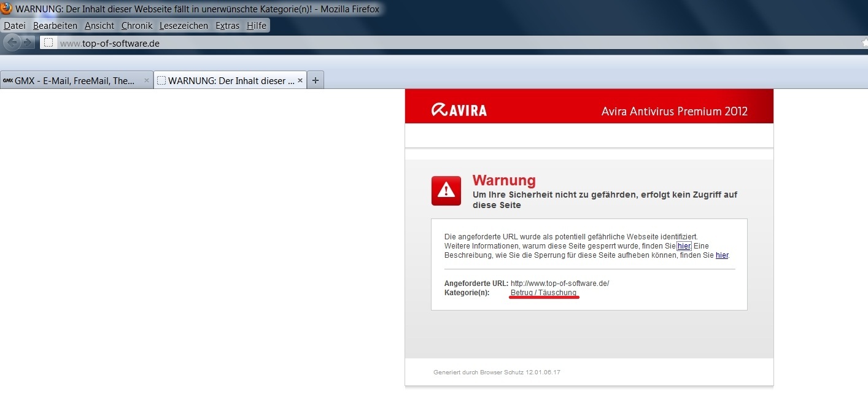Image resolution: width=868 pixels, height=413 pixels.
Task: Open the Lesezeichen menu
Action: coord(184,26)
